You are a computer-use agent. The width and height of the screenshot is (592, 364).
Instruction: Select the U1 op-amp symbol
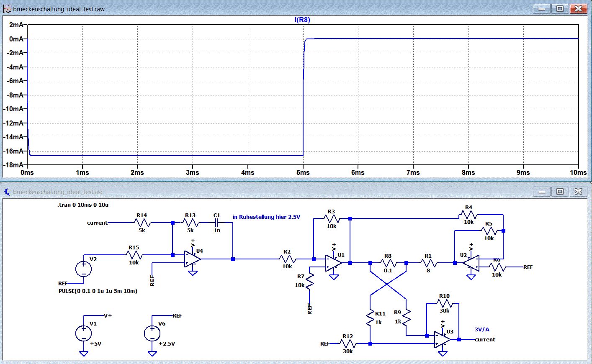point(333,263)
